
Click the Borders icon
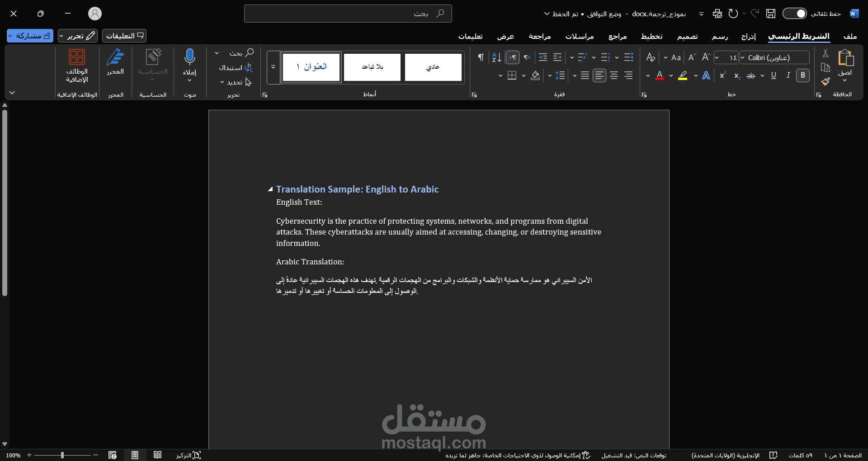coord(512,75)
